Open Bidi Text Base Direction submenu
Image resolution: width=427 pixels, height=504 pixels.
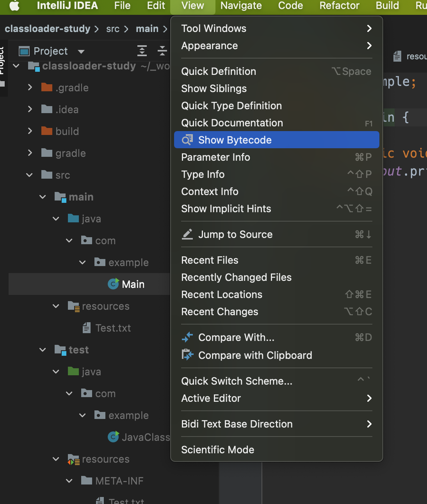click(276, 424)
